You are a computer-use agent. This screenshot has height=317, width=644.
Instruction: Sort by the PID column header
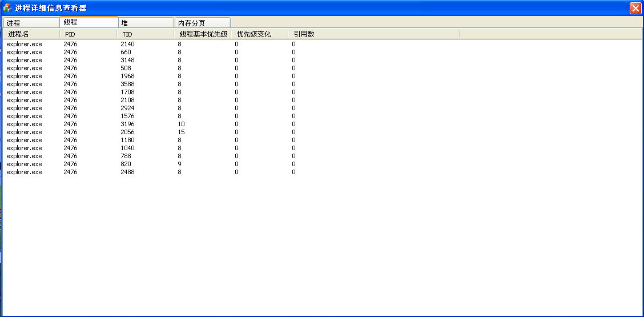click(88, 34)
